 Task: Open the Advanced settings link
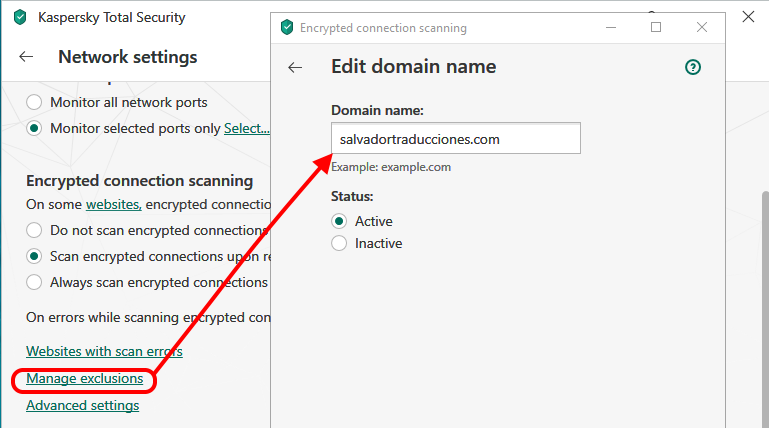[x=82, y=405]
